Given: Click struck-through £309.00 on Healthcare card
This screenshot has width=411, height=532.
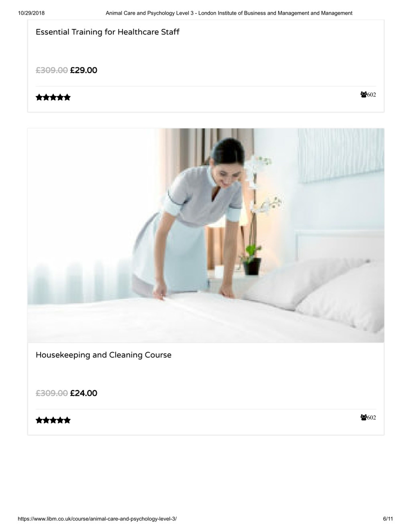Looking at the screenshot, I should point(52,70).
